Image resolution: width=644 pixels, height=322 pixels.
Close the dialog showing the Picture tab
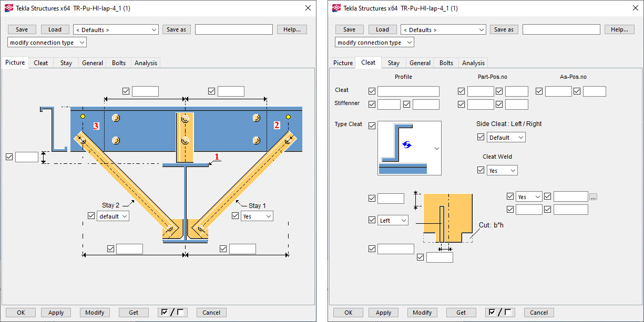point(308,8)
